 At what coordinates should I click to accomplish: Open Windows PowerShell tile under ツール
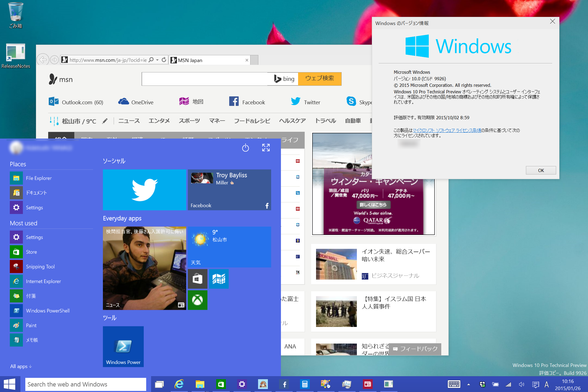point(123,347)
